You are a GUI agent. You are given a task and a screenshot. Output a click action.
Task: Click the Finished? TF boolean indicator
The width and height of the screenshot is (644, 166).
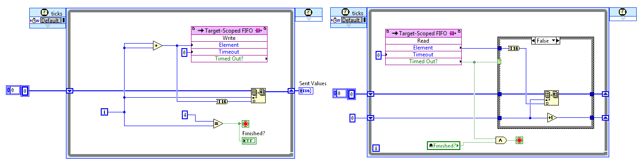pos(249,141)
